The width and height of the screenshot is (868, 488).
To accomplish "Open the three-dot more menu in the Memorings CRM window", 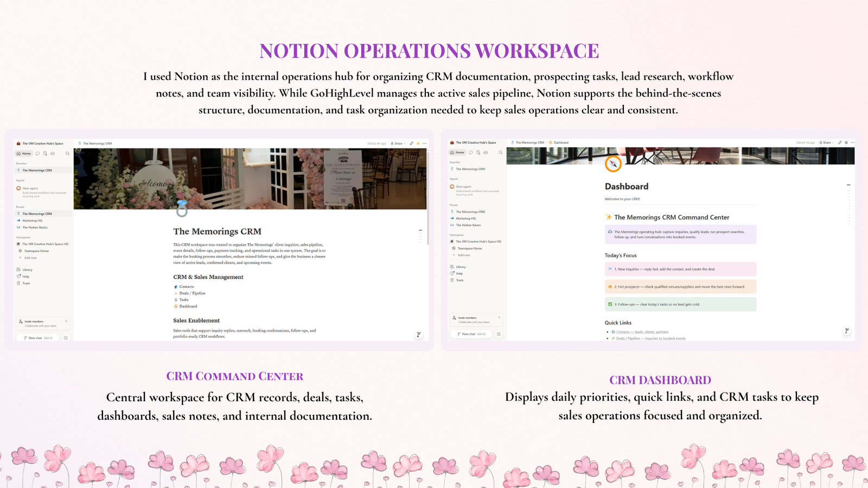I will tap(424, 144).
